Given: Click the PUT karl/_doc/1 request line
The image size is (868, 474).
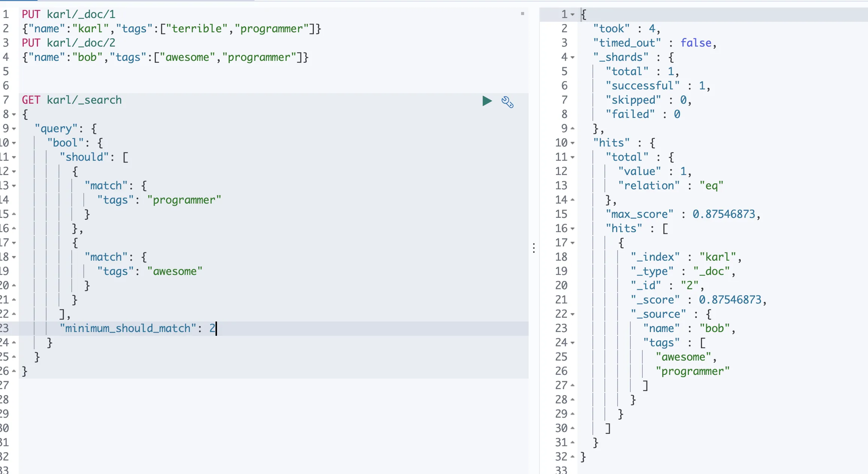Looking at the screenshot, I should [x=68, y=15].
